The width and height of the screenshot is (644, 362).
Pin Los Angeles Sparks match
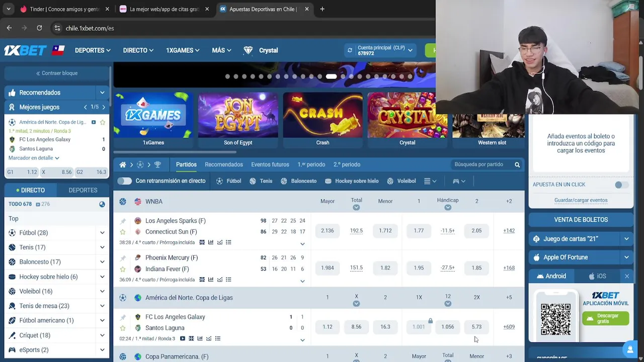point(123,221)
